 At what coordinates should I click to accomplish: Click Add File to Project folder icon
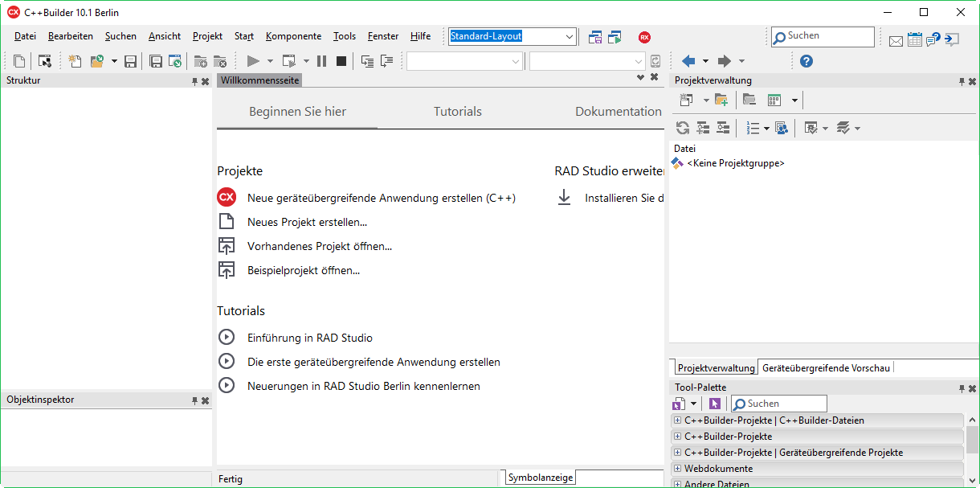tap(201, 61)
